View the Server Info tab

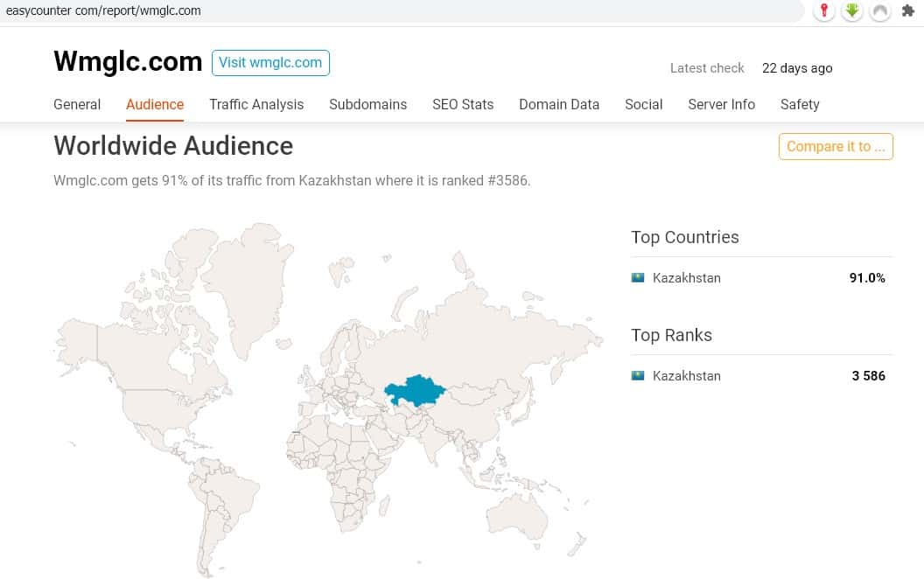point(721,104)
